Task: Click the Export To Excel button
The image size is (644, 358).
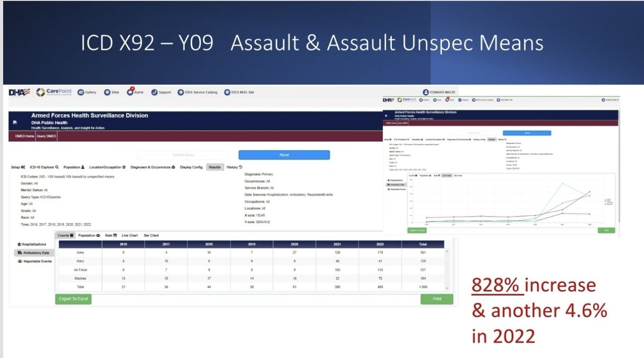Action: click(x=73, y=299)
